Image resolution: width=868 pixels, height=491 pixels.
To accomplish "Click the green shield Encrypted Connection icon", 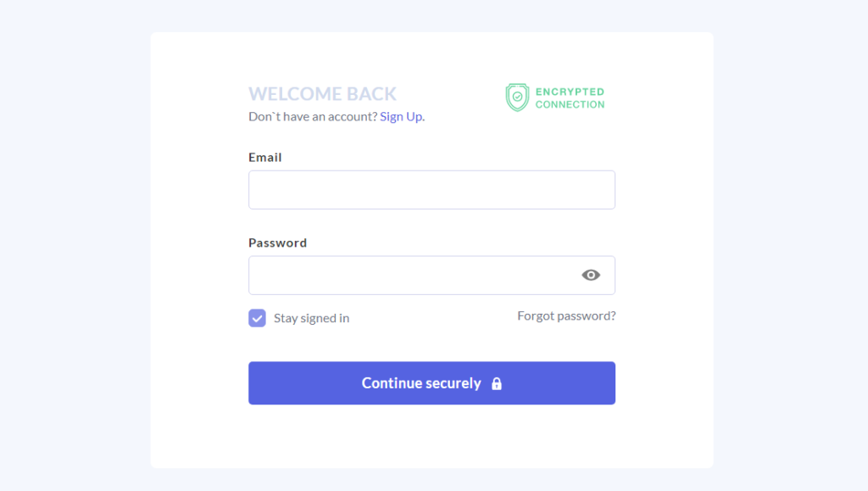I will click(x=517, y=98).
